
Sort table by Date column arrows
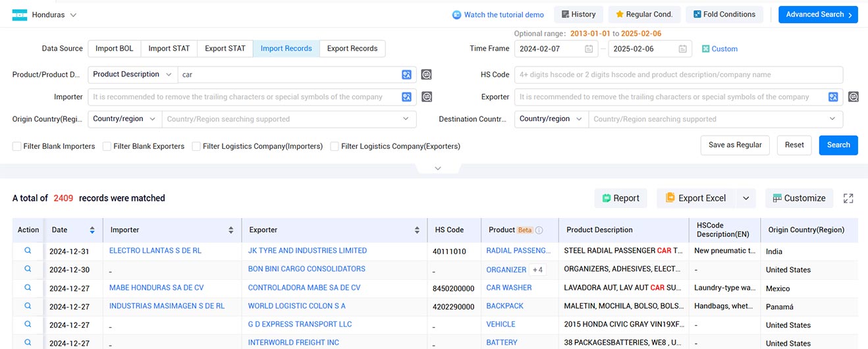coord(92,230)
